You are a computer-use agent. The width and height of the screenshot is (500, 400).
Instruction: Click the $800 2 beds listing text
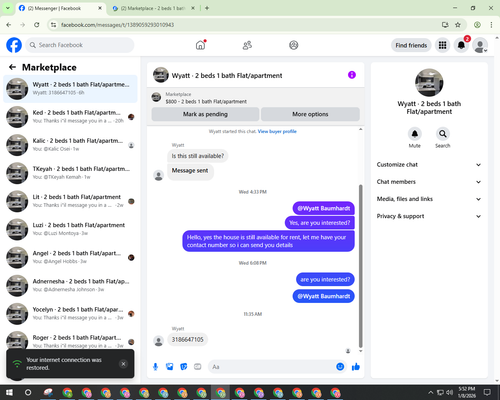[206, 101]
